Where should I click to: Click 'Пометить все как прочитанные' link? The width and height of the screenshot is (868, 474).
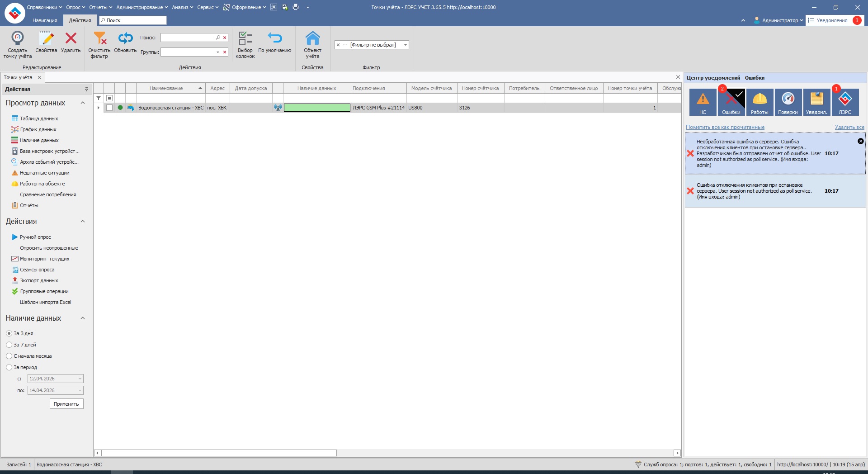(x=725, y=127)
